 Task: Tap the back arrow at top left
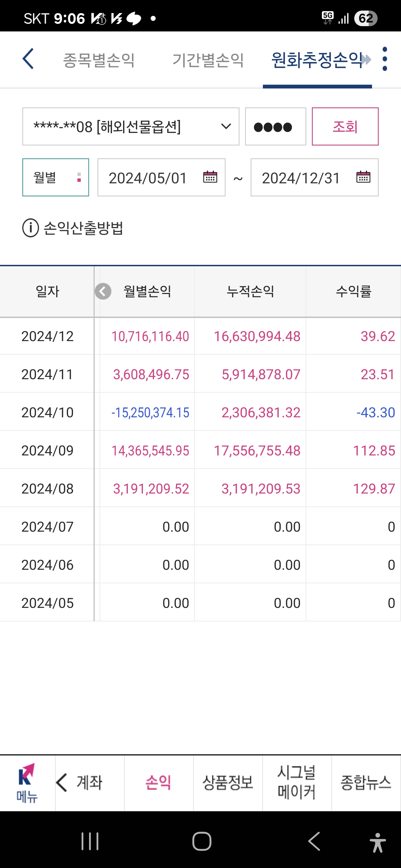coord(28,59)
